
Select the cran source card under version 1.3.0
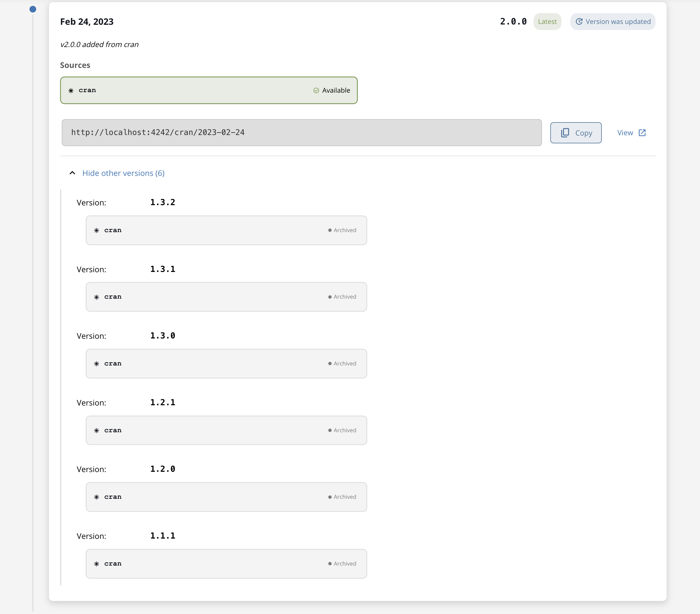pyautogui.click(x=226, y=364)
